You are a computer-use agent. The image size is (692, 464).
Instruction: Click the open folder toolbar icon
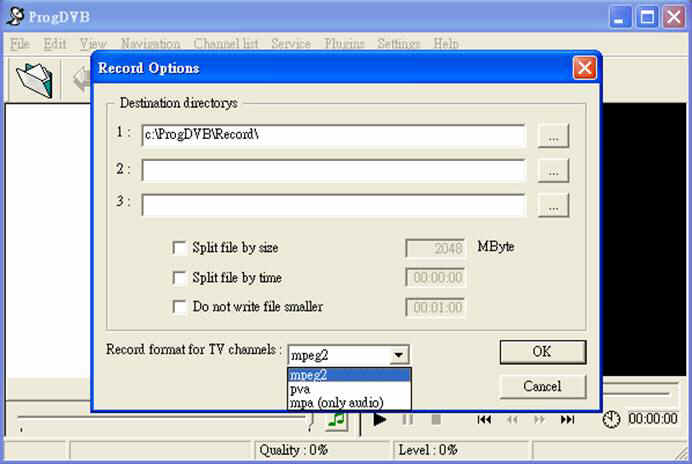[x=34, y=80]
